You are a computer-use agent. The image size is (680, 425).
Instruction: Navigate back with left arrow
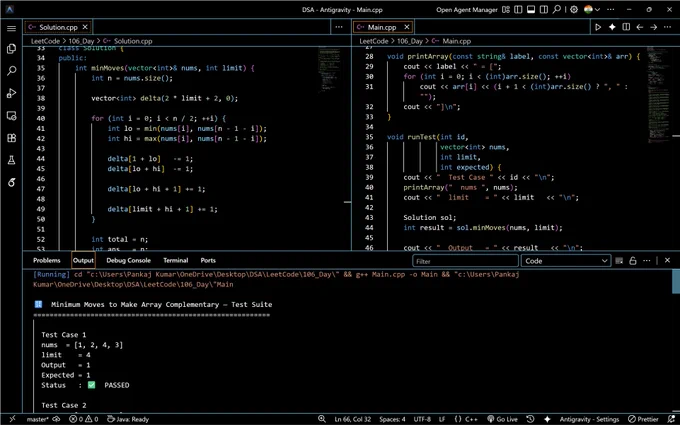pyautogui.click(x=640, y=27)
